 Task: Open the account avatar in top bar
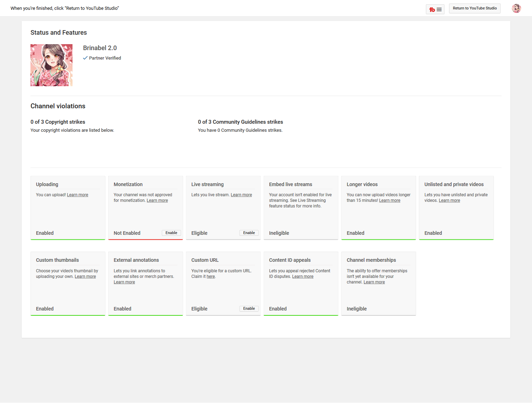coord(516,8)
